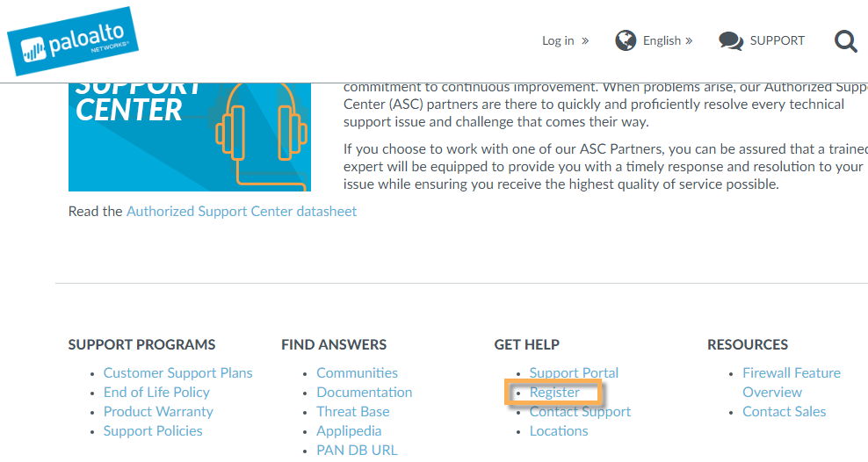Open the Firewall Feature Overview link
The image size is (868, 462).
click(791, 382)
